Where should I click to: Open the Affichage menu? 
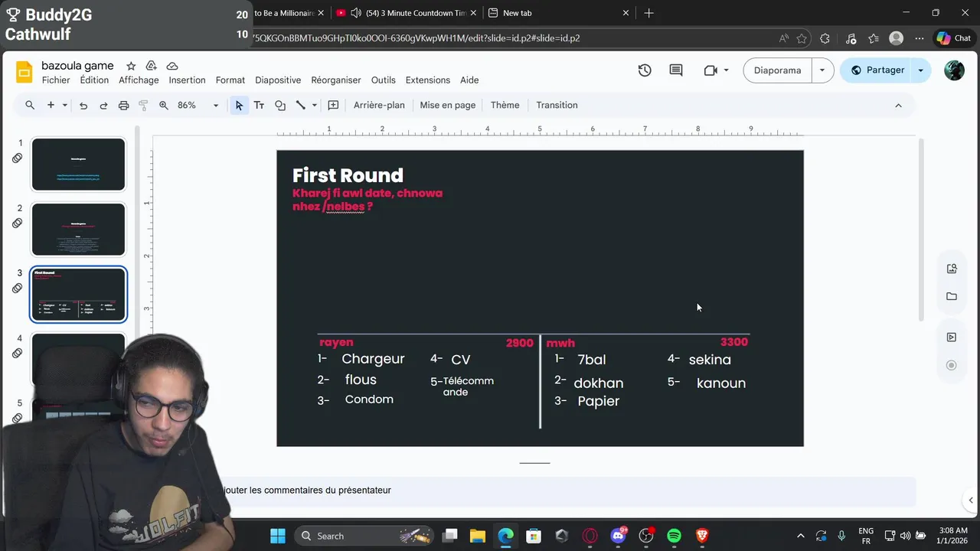[x=139, y=80]
